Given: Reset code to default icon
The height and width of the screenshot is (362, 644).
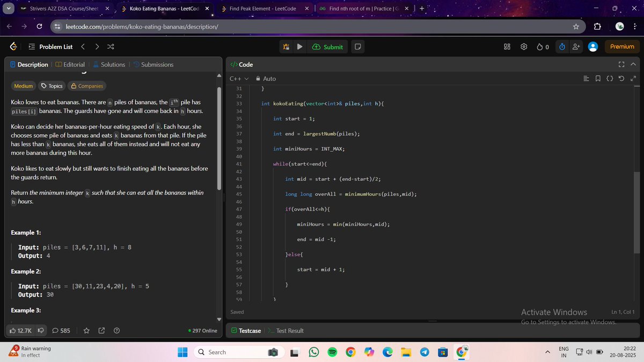Looking at the screenshot, I should click(x=621, y=79).
